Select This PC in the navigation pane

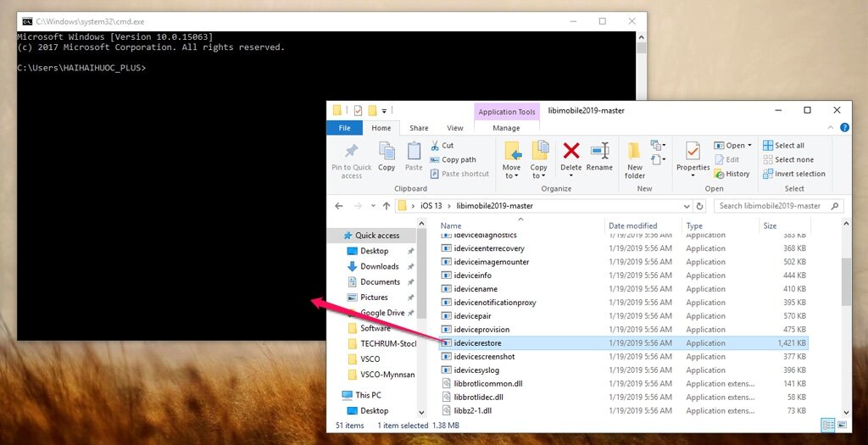(x=368, y=395)
